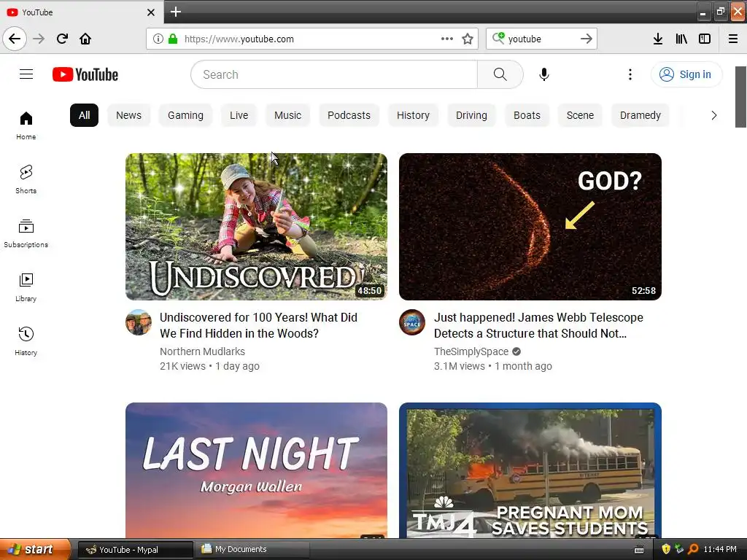Select the Scene filter chip

pos(580,115)
